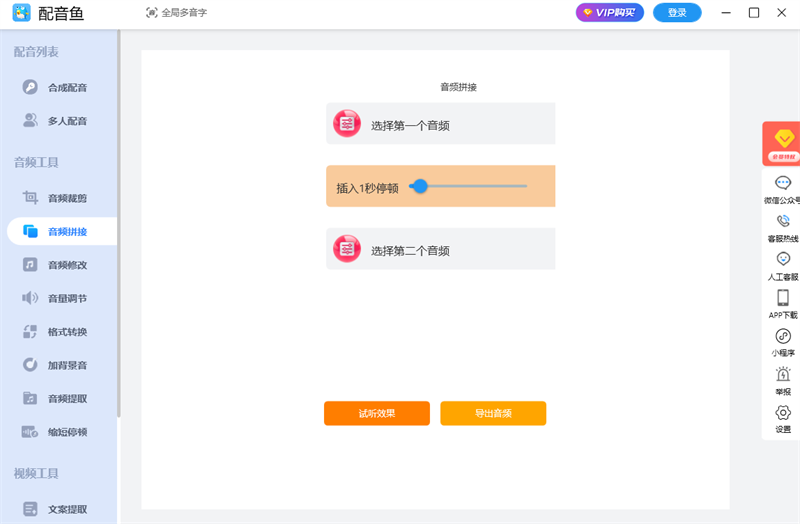800x524 pixels.
Task: Click the 登录 login button
Action: coord(677,13)
